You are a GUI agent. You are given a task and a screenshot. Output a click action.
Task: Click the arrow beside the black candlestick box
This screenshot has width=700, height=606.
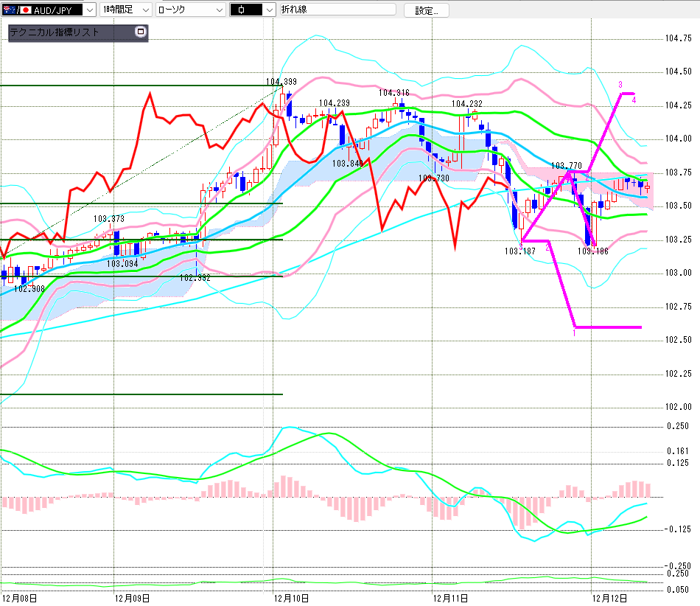(268, 10)
